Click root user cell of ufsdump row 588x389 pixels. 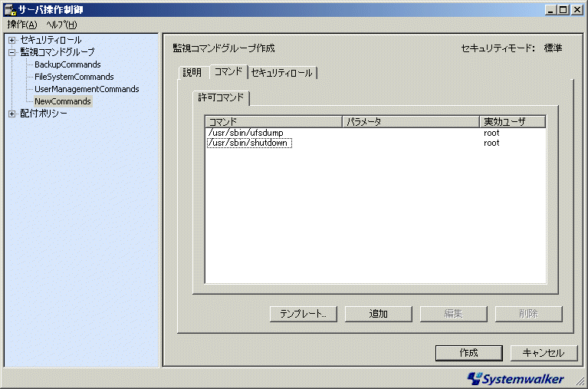coord(491,133)
